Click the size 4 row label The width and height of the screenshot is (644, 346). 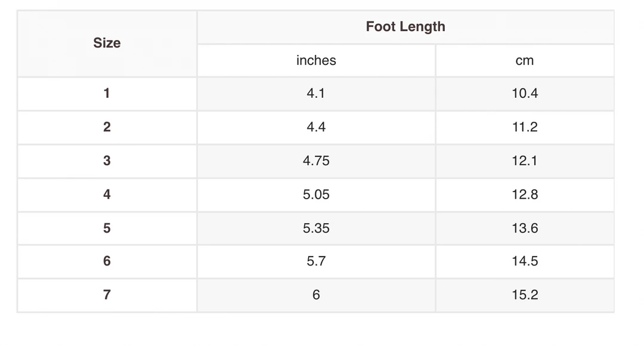coord(107,194)
